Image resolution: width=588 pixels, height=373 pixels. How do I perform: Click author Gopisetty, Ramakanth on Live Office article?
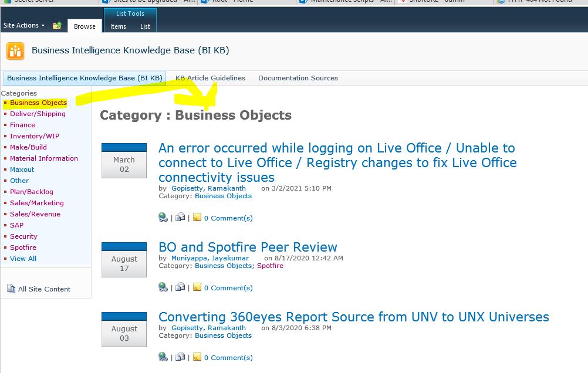pyautogui.click(x=208, y=188)
